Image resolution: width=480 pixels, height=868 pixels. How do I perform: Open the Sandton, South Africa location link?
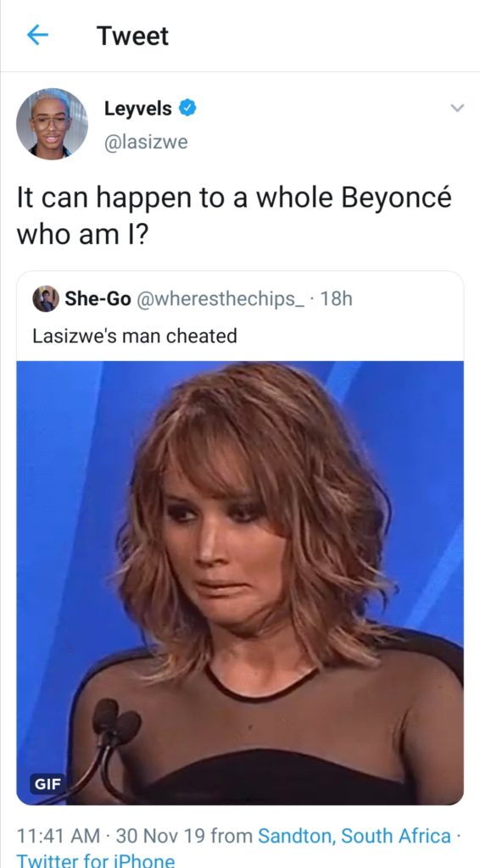pyautogui.click(x=354, y=836)
